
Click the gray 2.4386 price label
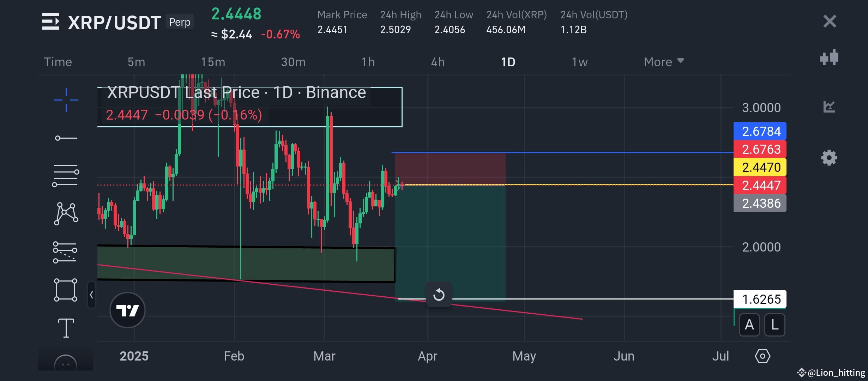[x=760, y=203]
